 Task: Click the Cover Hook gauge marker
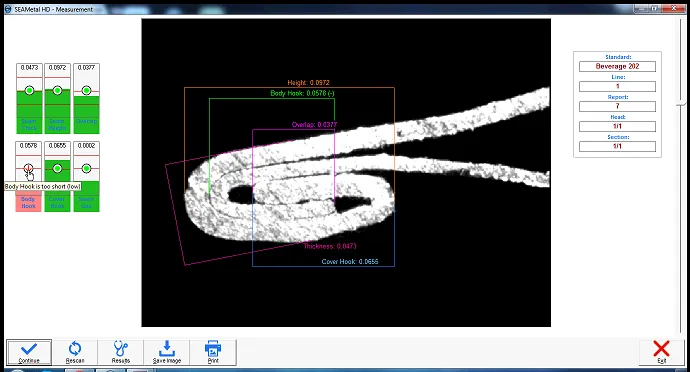[x=57, y=169]
